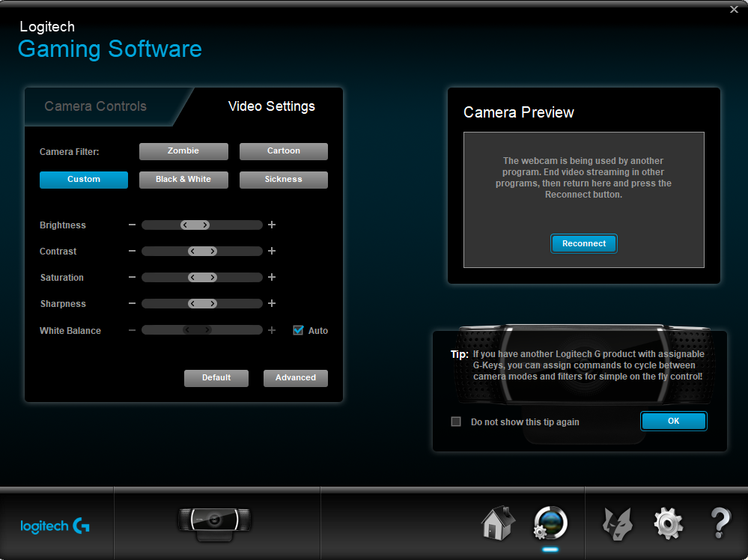Viewport: 748px width, 560px height.
Task: Open the Home screen house icon
Action: (x=498, y=523)
